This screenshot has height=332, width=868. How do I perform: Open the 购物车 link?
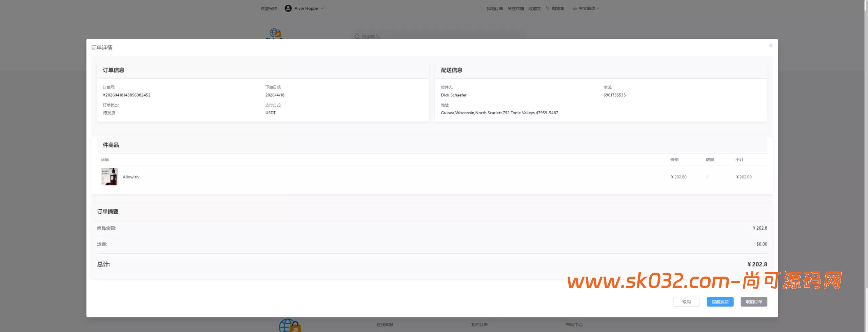click(558, 8)
